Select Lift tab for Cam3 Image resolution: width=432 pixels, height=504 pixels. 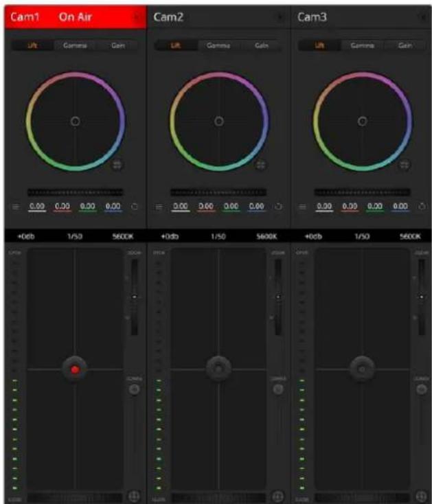click(319, 45)
